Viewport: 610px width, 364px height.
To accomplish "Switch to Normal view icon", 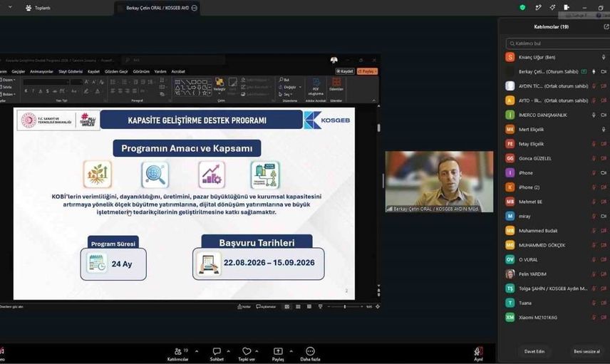I will [x=287, y=307].
